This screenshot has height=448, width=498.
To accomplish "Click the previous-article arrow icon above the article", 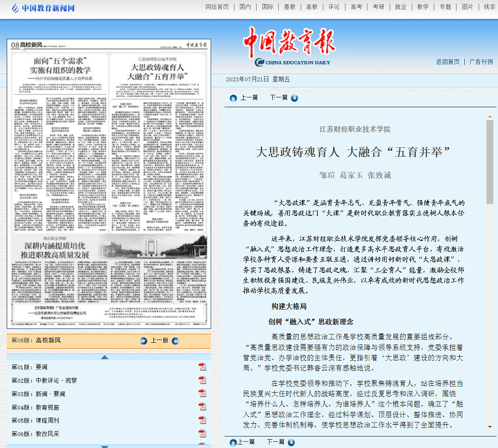I will click(x=233, y=98).
